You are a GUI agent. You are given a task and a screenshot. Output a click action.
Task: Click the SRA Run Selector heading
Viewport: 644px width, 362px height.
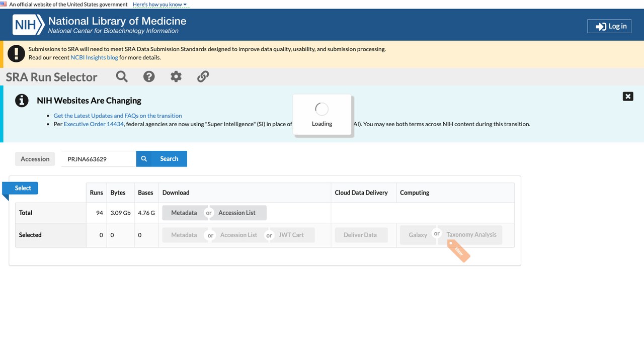click(x=51, y=77)
